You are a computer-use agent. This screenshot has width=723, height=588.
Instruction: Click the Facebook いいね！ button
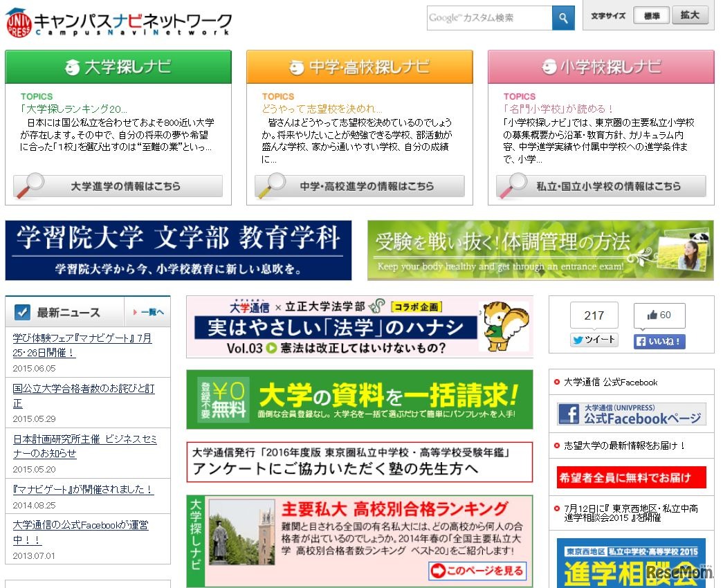click(x=659, y=341)
